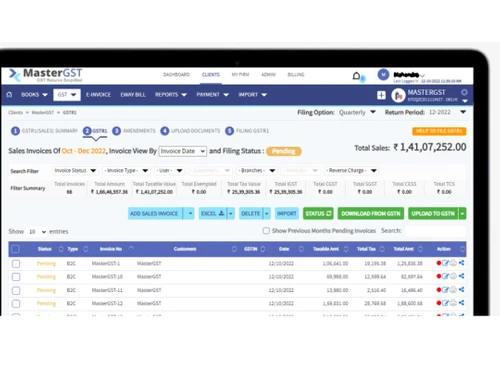Switch to GSTR1 (Sales) Summary step tab

coord(44,131)
